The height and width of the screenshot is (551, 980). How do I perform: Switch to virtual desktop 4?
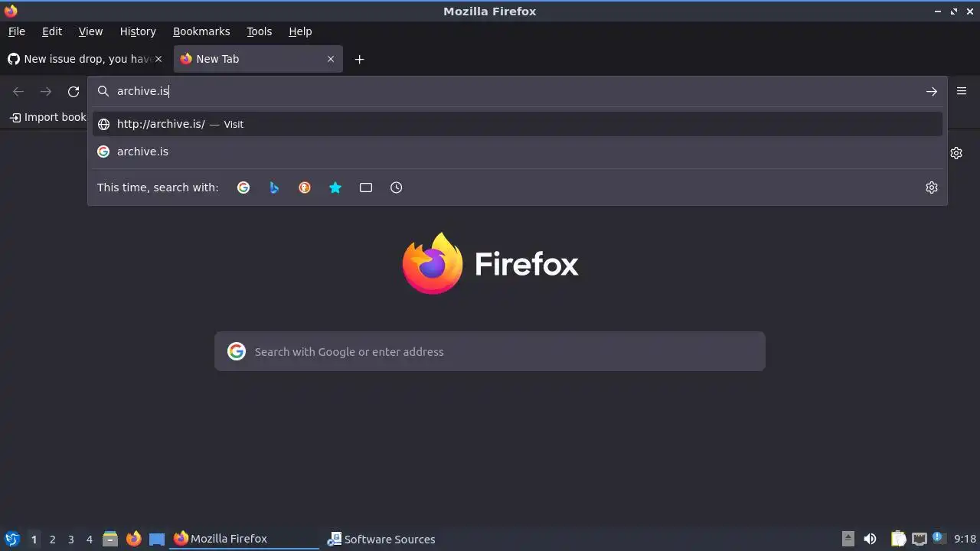(89, 540)
